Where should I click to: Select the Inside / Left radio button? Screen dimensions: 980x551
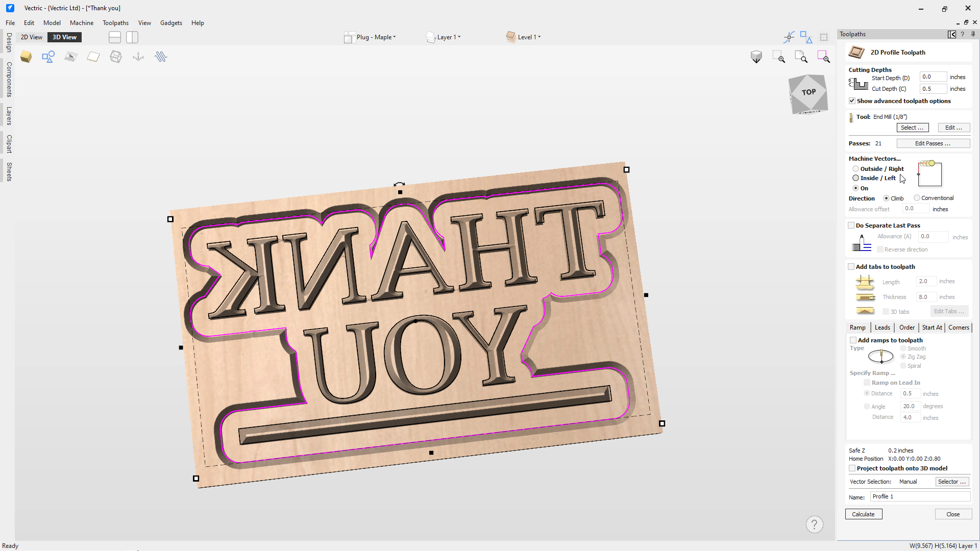tap(855, 178)
